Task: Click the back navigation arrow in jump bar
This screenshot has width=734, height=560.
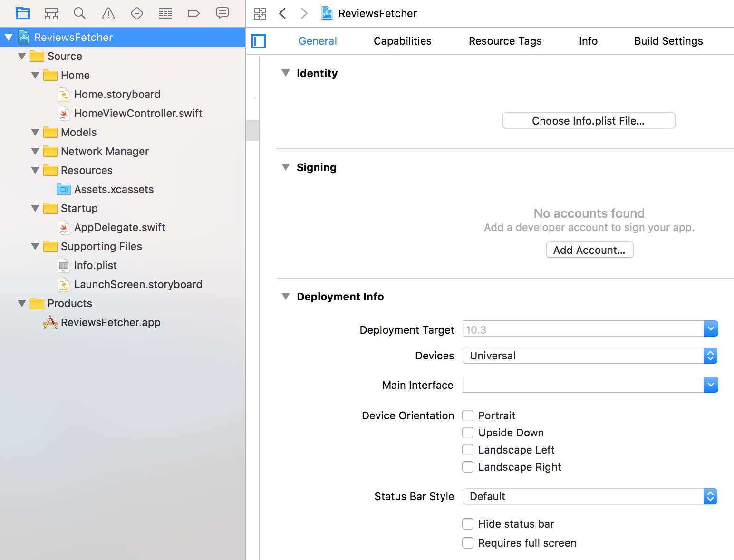Action: point(282,13)
